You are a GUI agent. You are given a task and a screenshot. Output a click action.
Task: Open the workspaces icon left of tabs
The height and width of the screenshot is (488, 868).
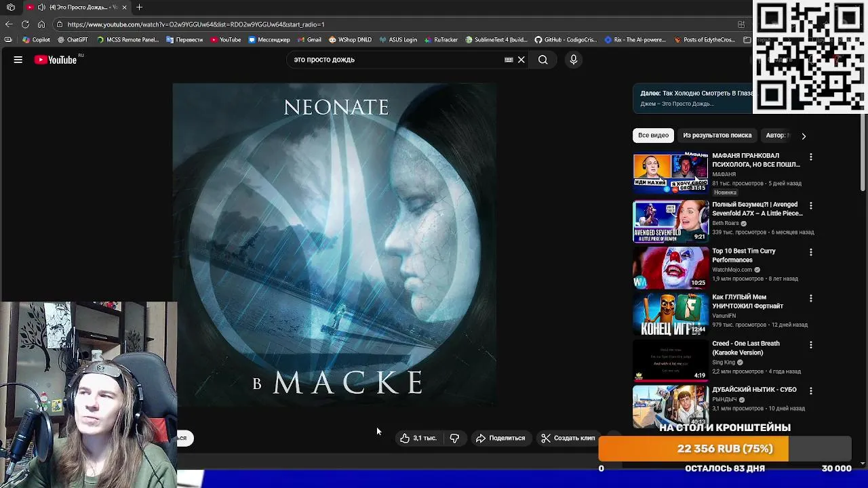tap(11, 7)
